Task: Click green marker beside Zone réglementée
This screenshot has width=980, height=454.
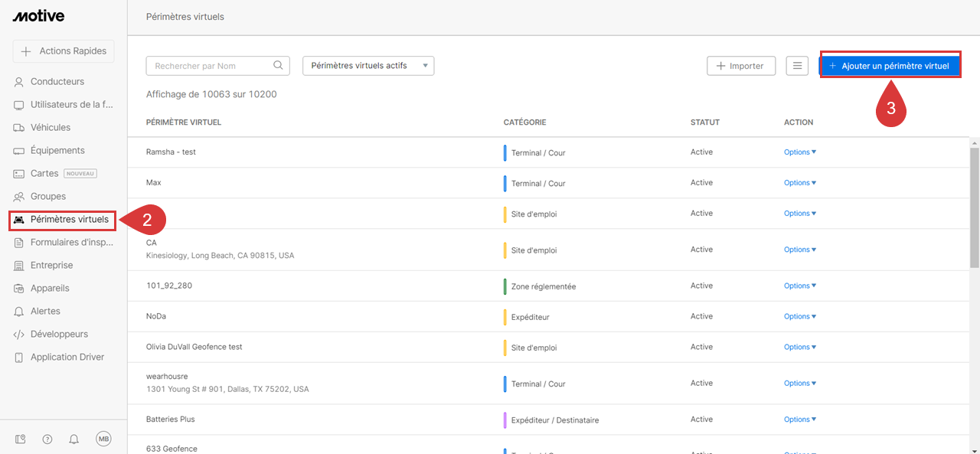Action: [x=505, y=286]
